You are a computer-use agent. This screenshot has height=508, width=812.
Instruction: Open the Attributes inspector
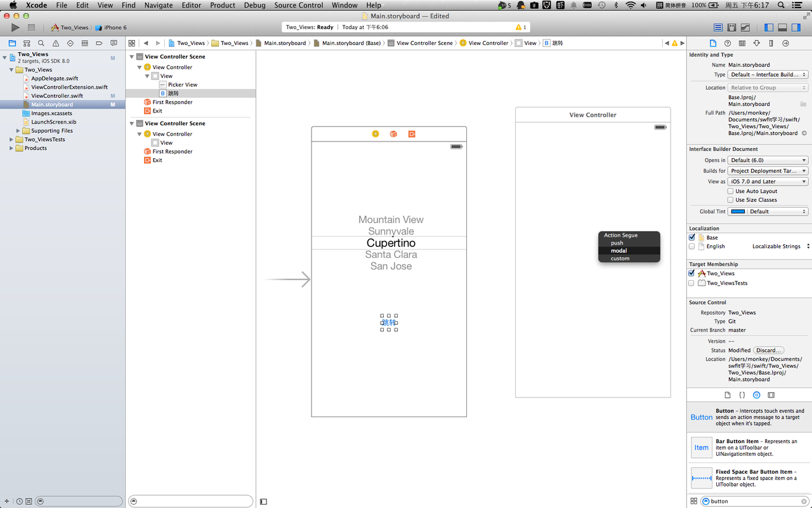[x=757, y=43]
